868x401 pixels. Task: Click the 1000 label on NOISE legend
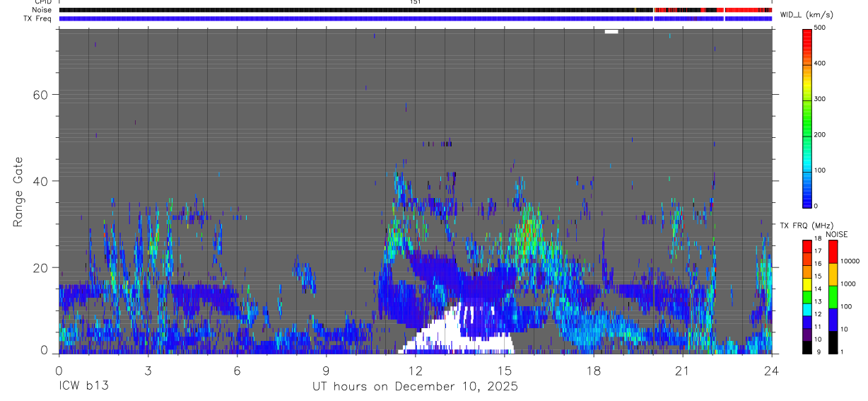click(848, 284)
